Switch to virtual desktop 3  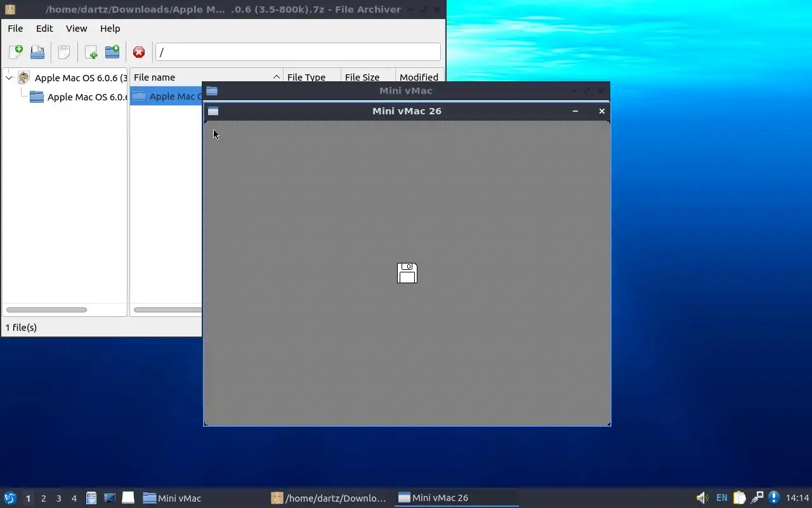[58, 498]
